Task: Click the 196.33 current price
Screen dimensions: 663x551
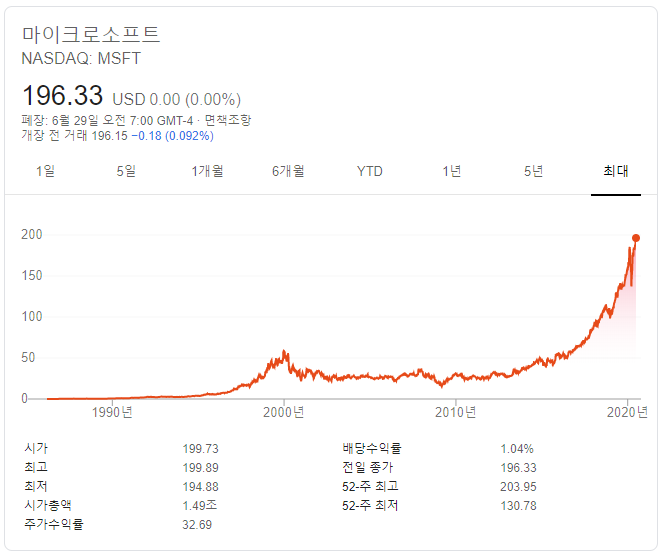Action: pyautogui.click(x=63, y=95)
